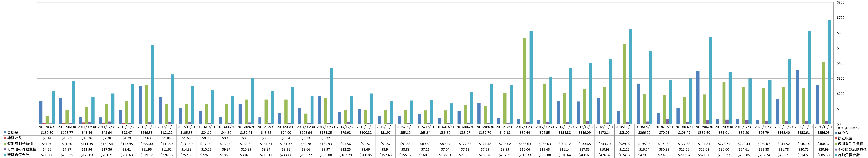Select the 2018/06/30 date column header
The height and width of the screenshot is (158, 868).
625,127
